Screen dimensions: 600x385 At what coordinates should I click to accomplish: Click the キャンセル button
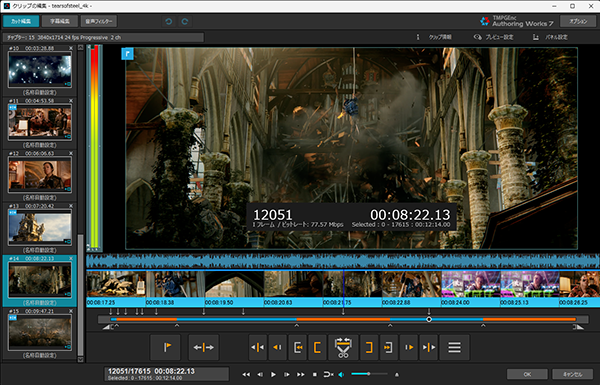coord(572,374)
